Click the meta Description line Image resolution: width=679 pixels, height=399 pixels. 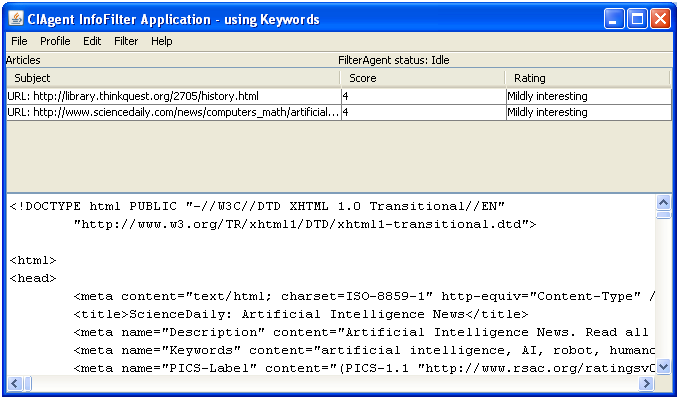click(x=361, y=332)
